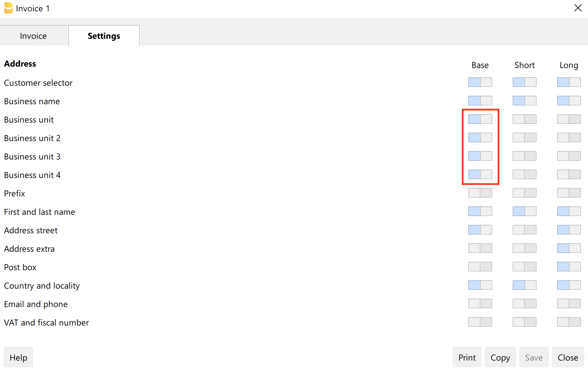Select the Settings tab
Image resolution: width=588 pixels, height=371 pixels.
click(x=104, y=36)
